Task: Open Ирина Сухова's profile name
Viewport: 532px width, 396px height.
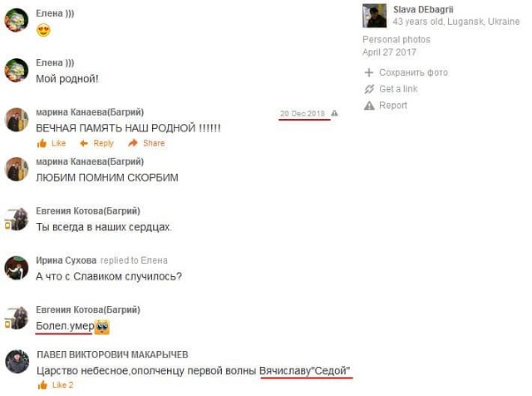Action: pos(66,260)
